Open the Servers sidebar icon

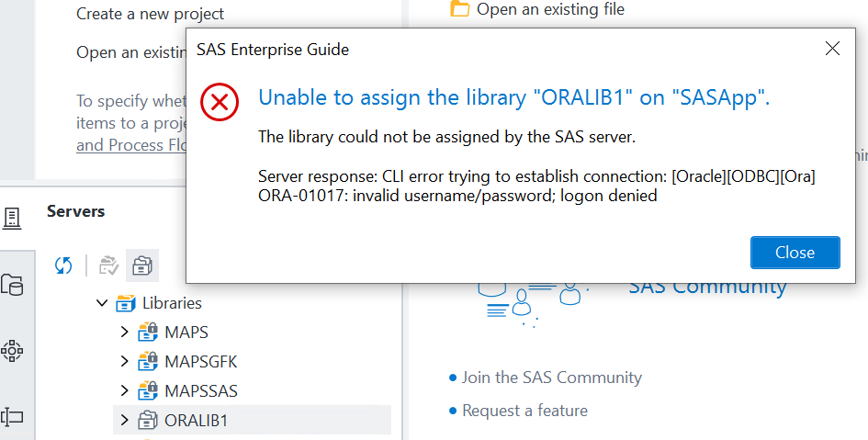pyautogui.click(x=13, y=218)
